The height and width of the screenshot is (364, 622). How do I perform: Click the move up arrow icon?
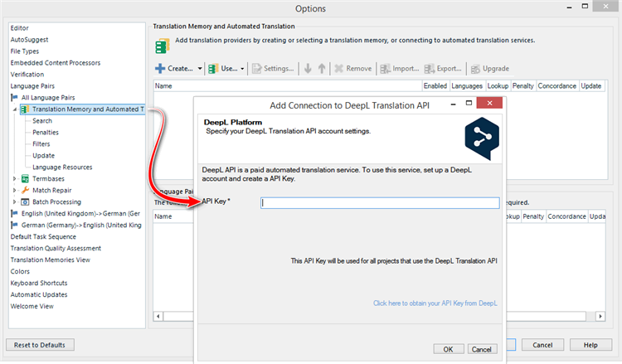click(x=322, y=69)
